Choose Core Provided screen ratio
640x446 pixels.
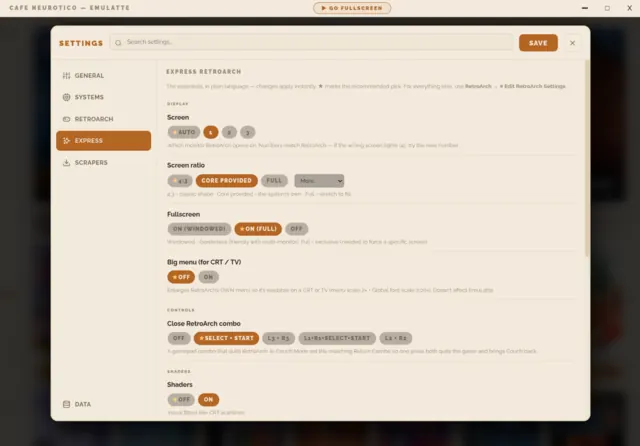tap(227, 180)
